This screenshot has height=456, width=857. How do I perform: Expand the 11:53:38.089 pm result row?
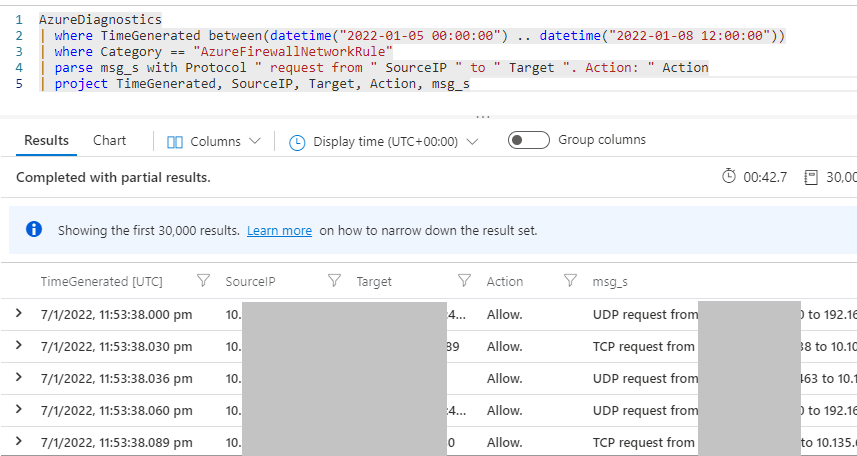click(x=18, y=442)
